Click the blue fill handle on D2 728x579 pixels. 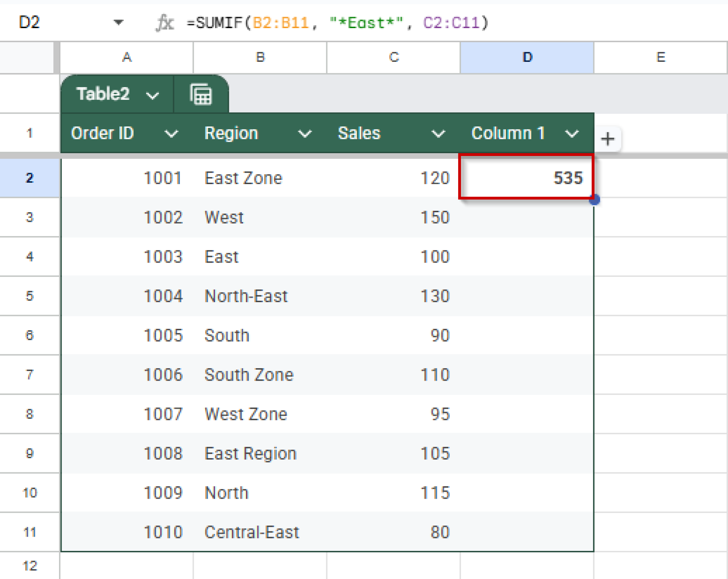coord(594,201)
